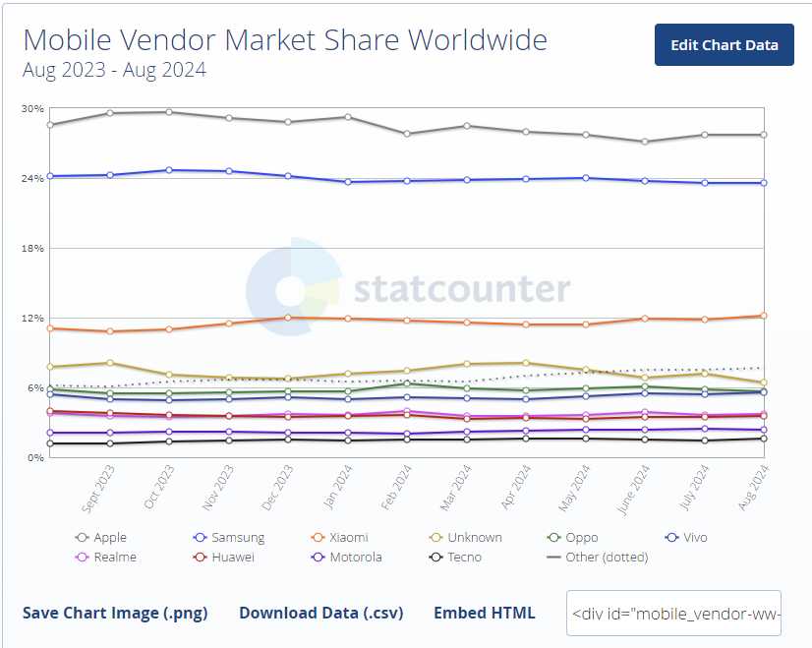The width and height of the screenshot is (812, 648).
Task: Toggle Huawei series in the legend
Action: point(224,558)
